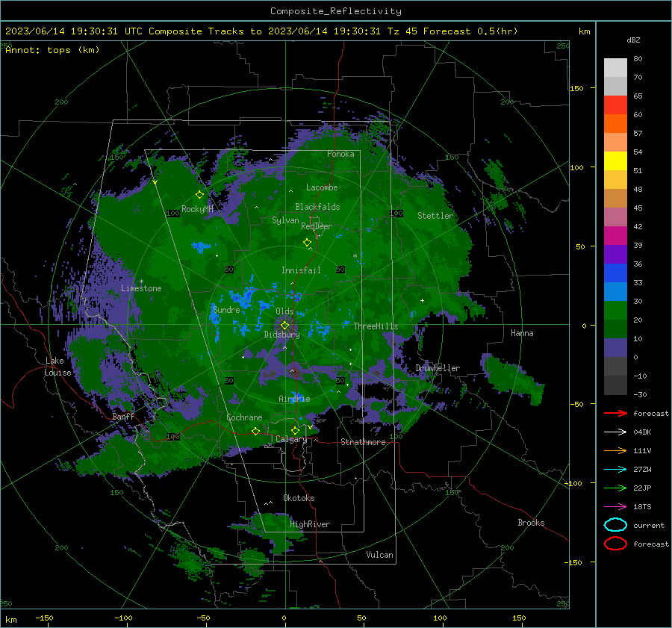The width and height of the screenshot is (672, 628).
Task: Click the Brooks label
Action: tap(531, 523)
